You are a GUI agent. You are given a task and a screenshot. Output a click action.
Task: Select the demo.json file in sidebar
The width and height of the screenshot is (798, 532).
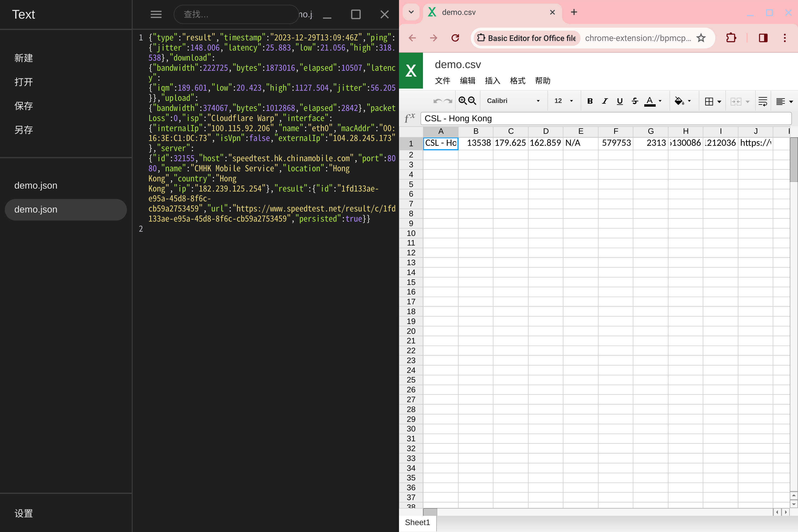point(36,185)
